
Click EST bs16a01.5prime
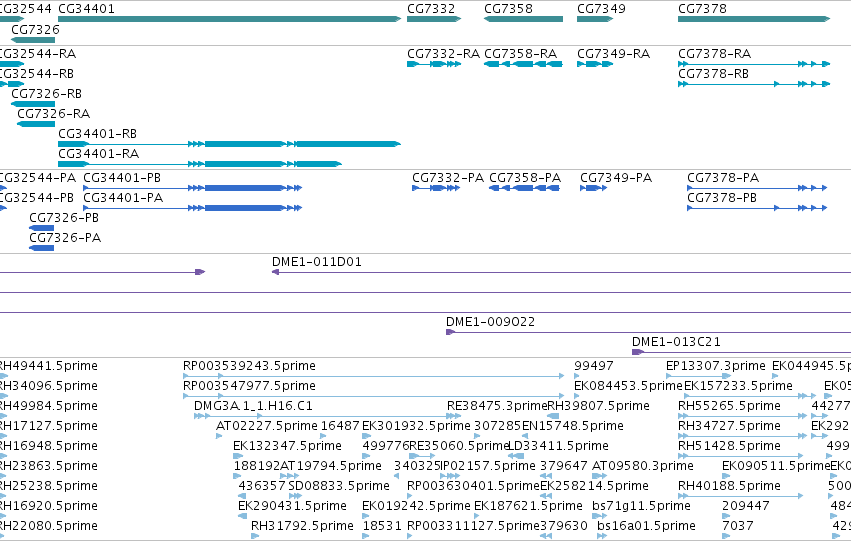[646, 526]
